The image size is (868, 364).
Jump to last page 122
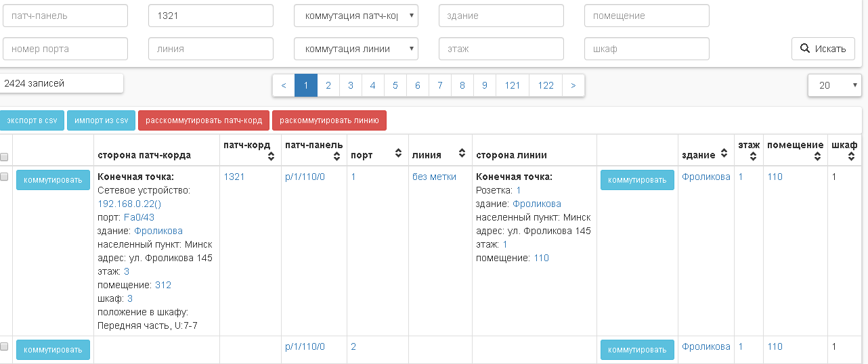pos(546,85)
